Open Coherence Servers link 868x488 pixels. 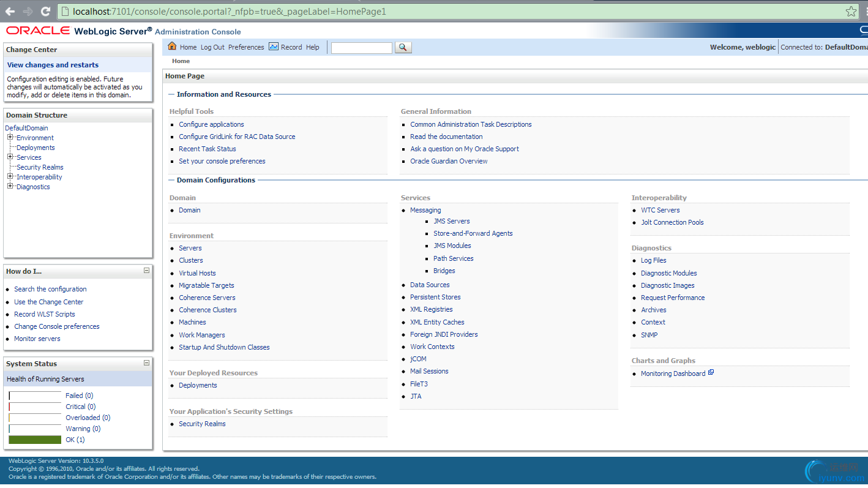[x=207, y=298]
